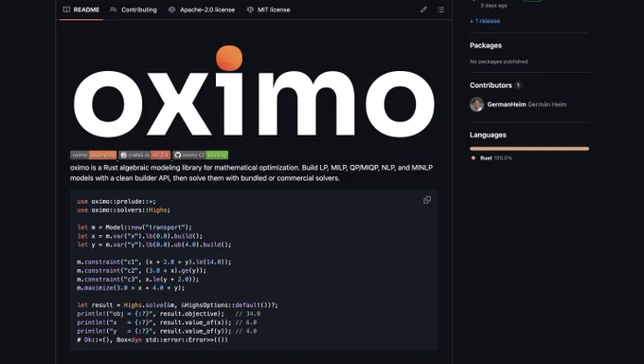644x364 pixels.
Task: Click the contributors count badge 1
Action: 518,85
